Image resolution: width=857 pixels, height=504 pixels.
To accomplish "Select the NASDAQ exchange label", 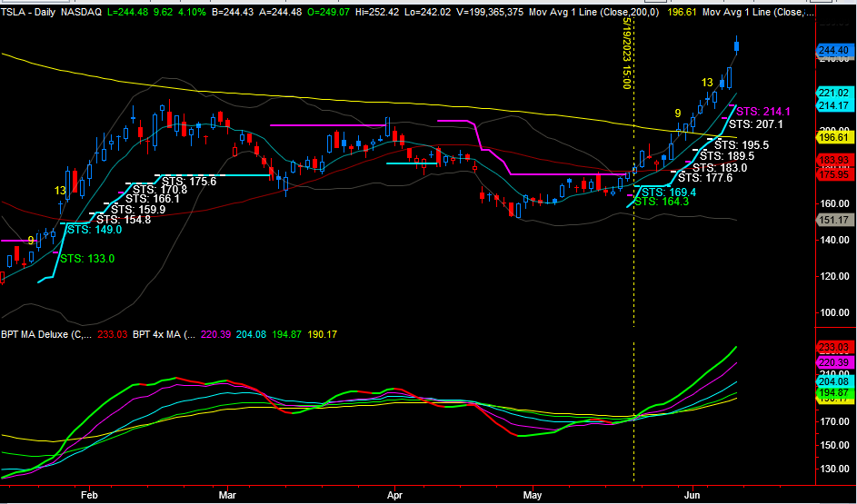I will [81, 12].
